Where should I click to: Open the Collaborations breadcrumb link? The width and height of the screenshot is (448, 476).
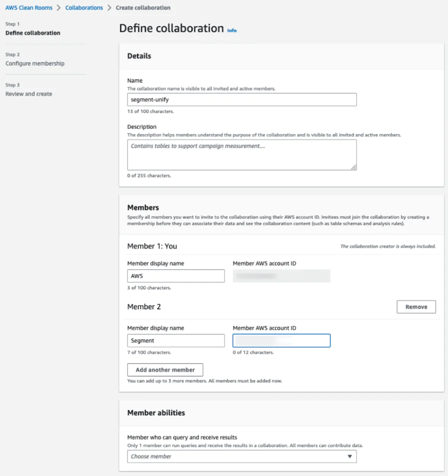coord(84,8)
